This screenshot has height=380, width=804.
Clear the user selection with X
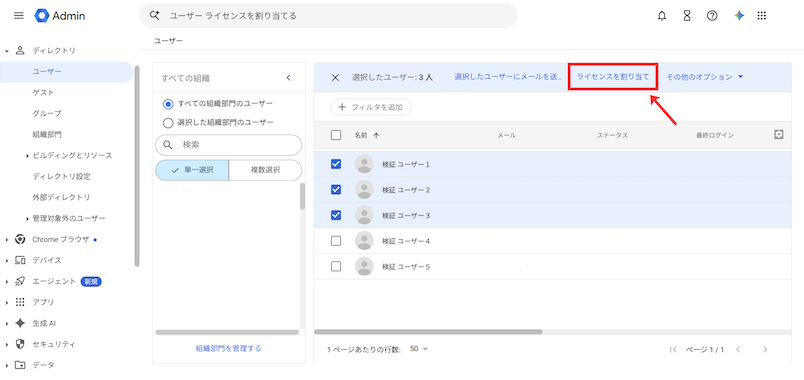(x=335, y=77)
